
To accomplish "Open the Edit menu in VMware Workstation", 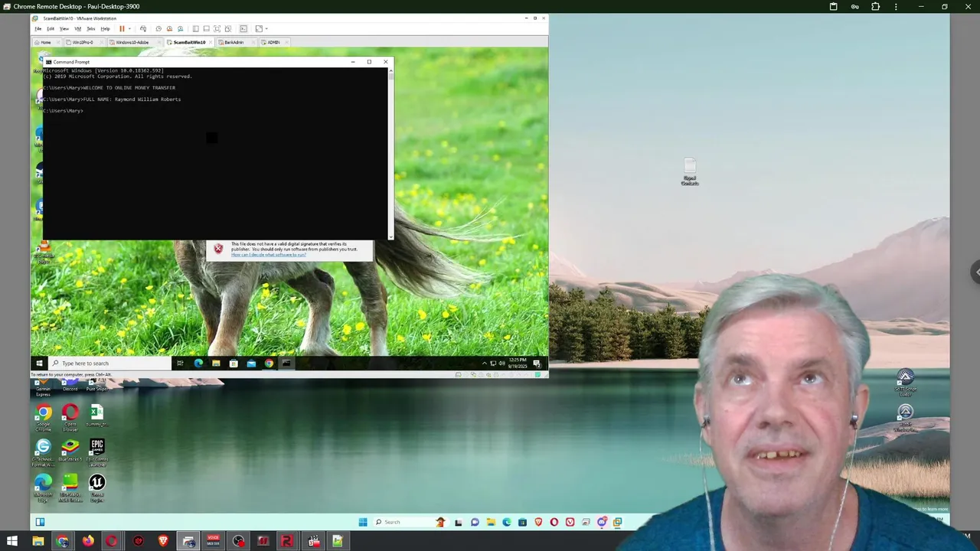I will [x=51, y=29].
